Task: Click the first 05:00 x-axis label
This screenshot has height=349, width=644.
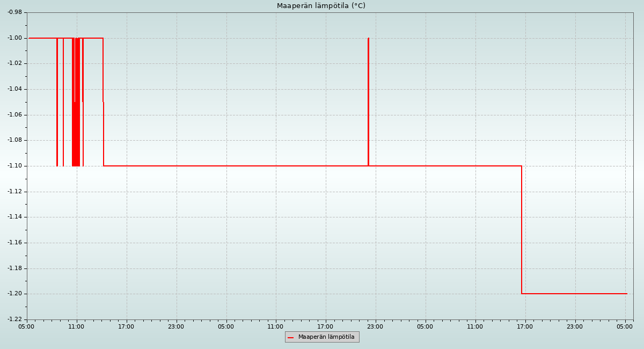Action: 27,326
